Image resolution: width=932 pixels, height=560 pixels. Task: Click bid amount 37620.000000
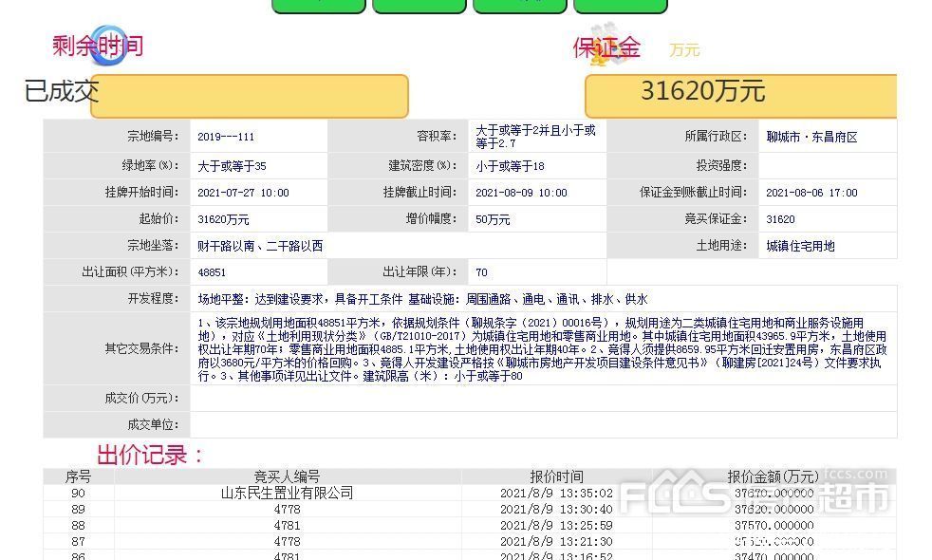774,510
